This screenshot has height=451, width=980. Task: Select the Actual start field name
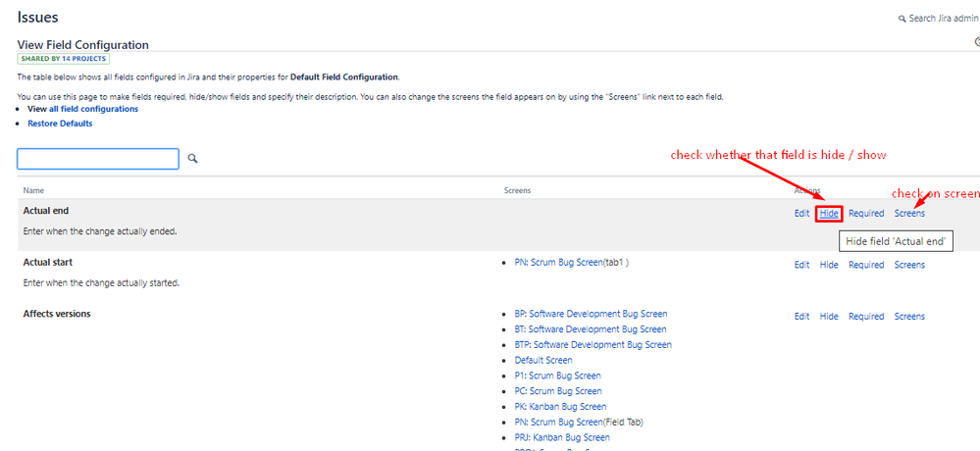pos(48,263)
